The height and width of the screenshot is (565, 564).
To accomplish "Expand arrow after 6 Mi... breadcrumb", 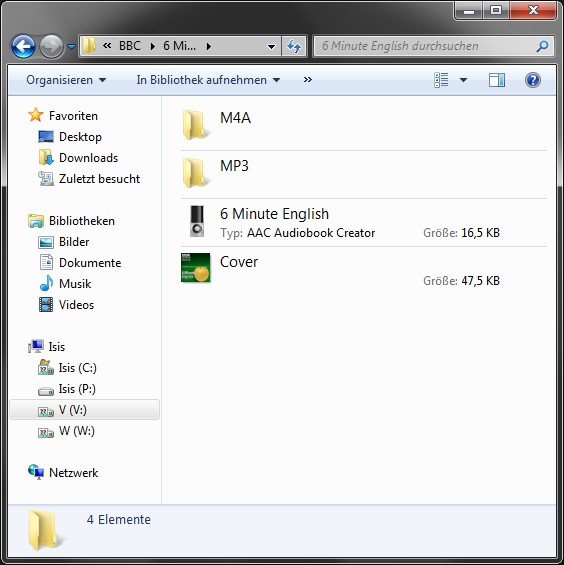I will coord(209,46).
